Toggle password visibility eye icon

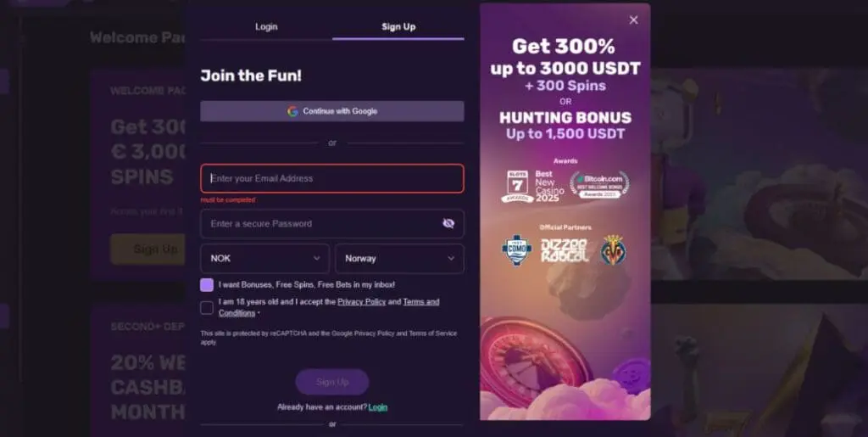(x=448, y=223)
